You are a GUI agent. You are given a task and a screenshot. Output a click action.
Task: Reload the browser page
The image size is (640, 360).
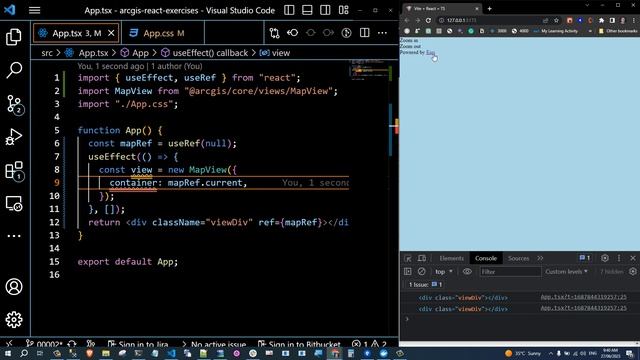point(428,20)
